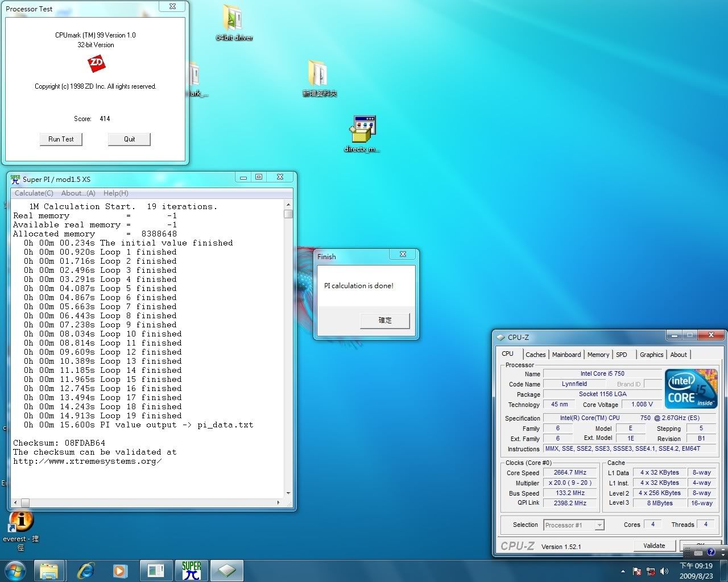Click the Multiplier x 20.0 ( 9 - 20 ) value
Image resolution: width=728 pixels, height=582 pixels.
click(x=570, y=483)
